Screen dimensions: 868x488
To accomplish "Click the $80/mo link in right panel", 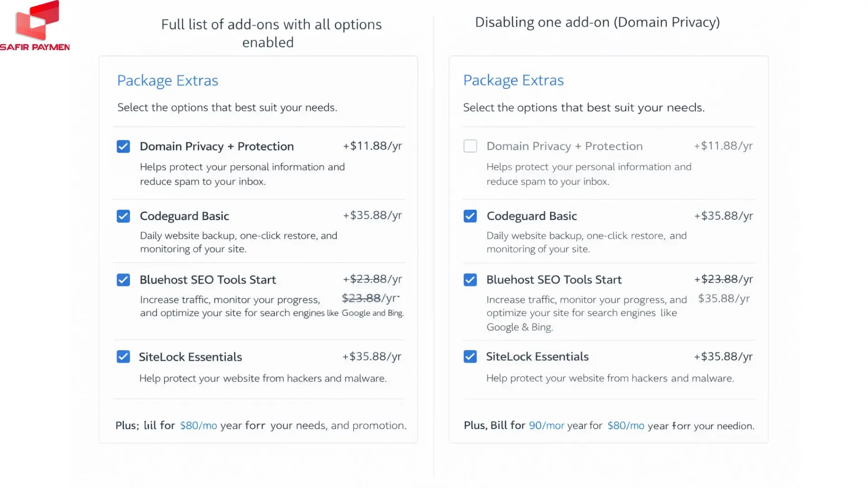I will click(626, 426).
